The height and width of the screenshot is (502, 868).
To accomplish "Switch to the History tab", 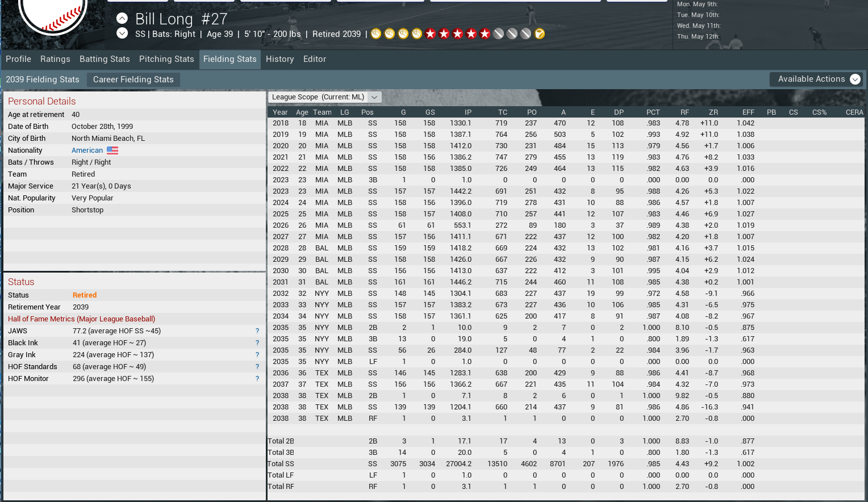I will pyautogui.click(x=279, y=59).
